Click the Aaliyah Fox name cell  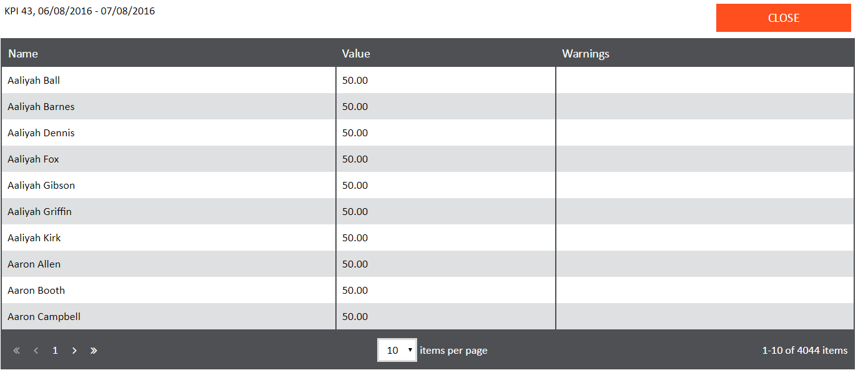[x=34, y=159]
